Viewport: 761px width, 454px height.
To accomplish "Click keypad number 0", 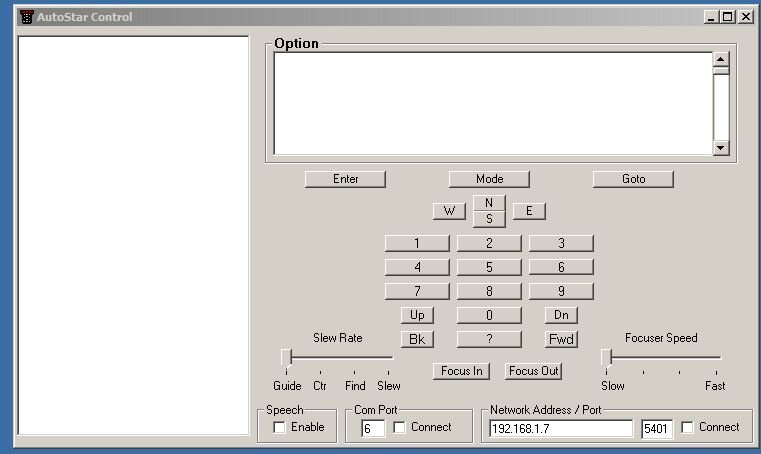I will click(x=489, y=315).
